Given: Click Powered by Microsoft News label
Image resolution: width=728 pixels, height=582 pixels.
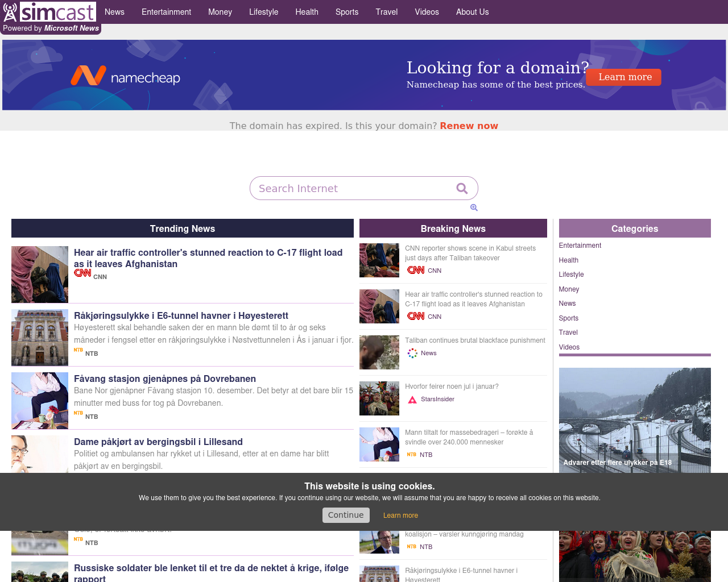Looking at the screenshot, I should [51, 28].
